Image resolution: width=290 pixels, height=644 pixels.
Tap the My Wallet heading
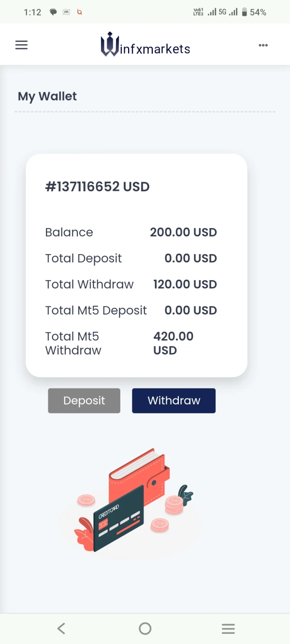click(x=47, y=96)
